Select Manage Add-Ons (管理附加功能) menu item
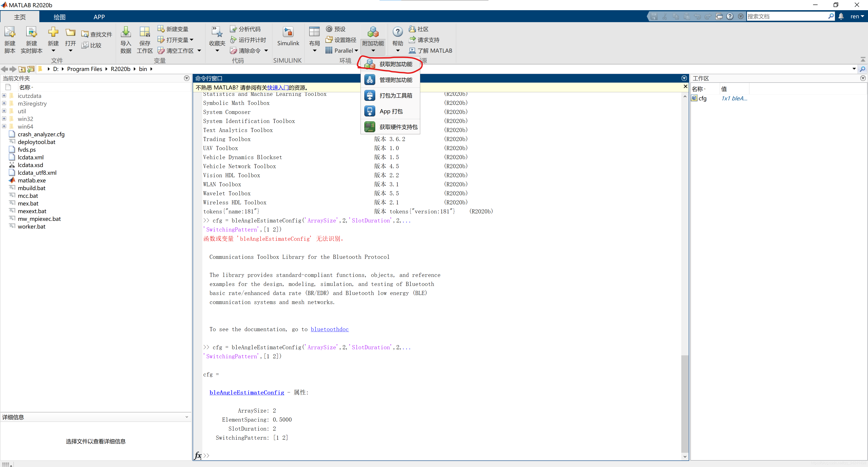Viewport: 868px width, 467px height. click(396, 80)
